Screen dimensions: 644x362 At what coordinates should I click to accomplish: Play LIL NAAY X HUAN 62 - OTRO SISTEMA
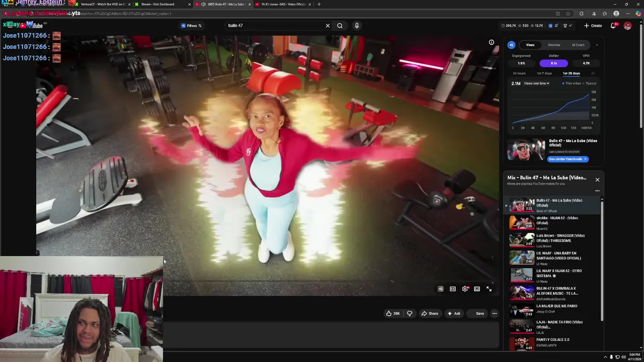tap(553, 276)
